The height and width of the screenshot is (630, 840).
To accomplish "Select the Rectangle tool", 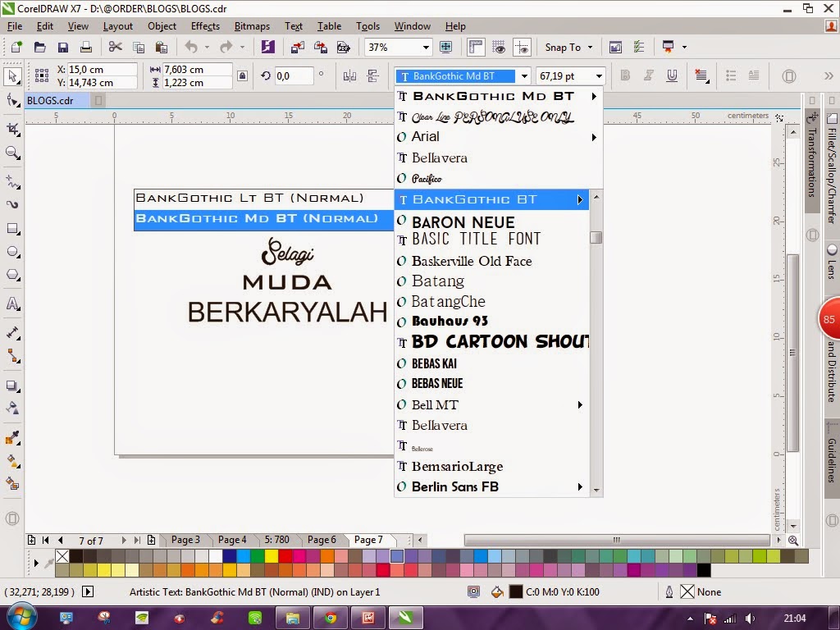I will pos(11,229).
